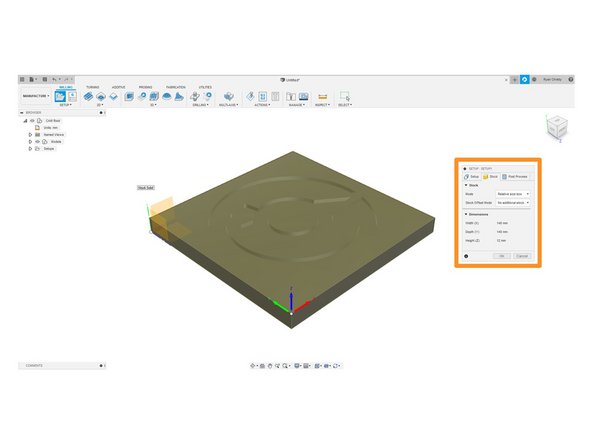Screen dimensions: 592x444
Task: Open the Stock Offset Mode dropdown
Action: click(x=513, y=203)
